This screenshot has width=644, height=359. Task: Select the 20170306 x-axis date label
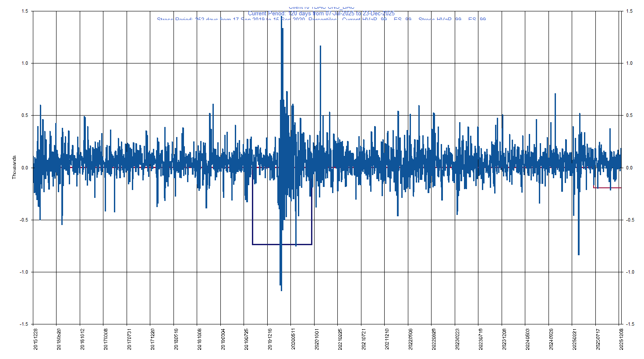point(106,340)
